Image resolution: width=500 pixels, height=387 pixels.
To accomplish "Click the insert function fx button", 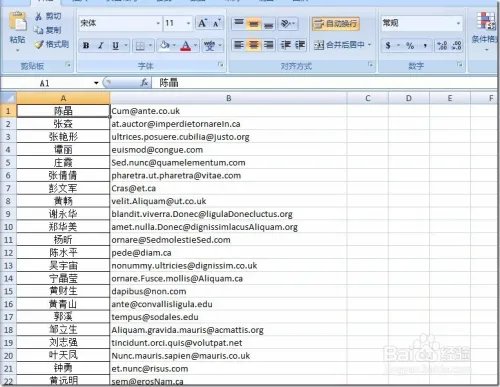I will pos(144,83).
